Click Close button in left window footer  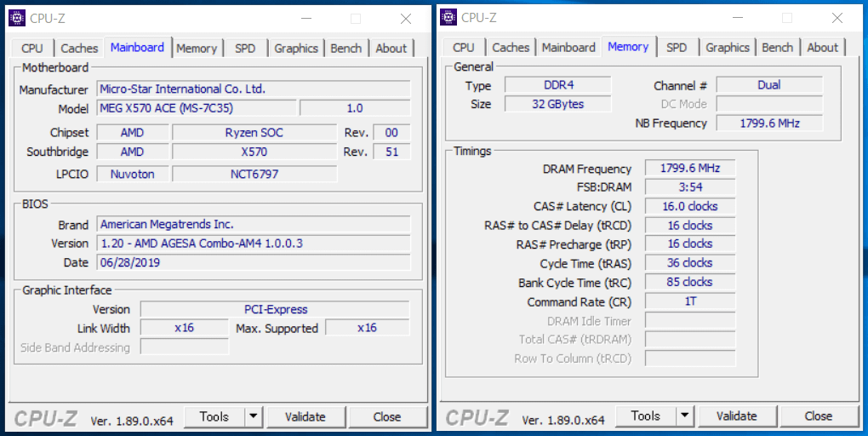coord(387,416)
